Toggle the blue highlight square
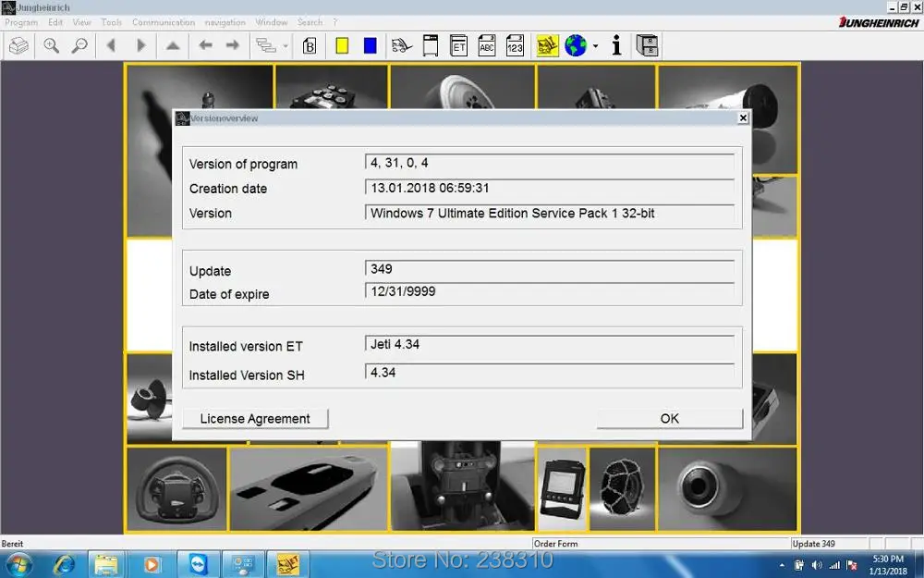The height and width of the screenshot is (578, 924). [370, 44]
